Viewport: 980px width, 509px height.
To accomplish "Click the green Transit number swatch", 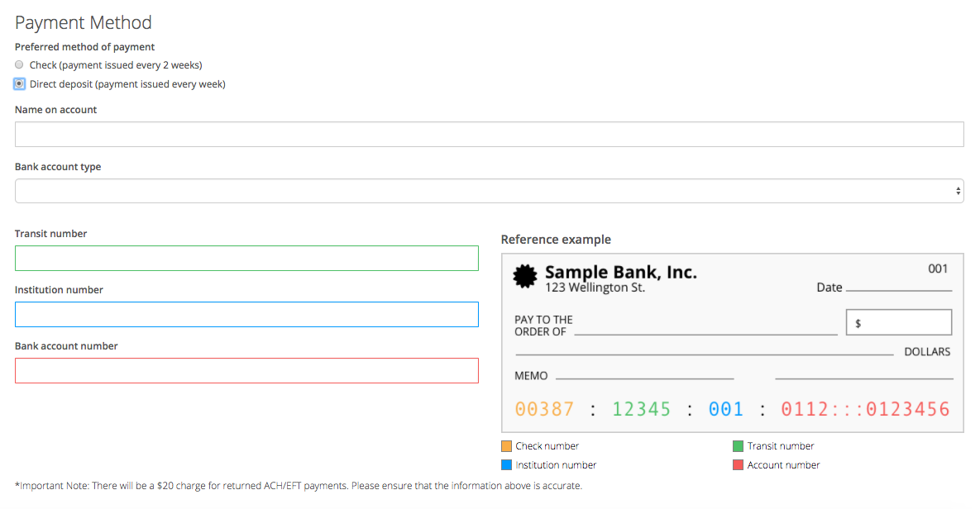I will click(x=739, y=446).
